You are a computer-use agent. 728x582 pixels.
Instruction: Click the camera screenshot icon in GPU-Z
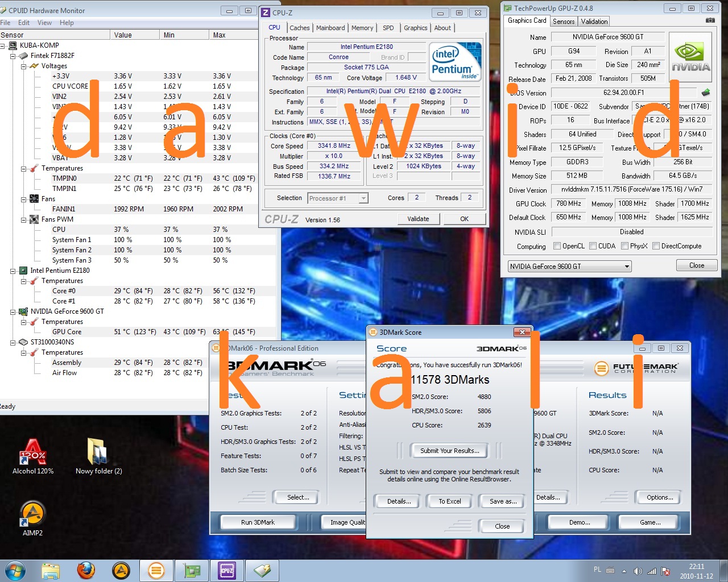tap(710, 20)
